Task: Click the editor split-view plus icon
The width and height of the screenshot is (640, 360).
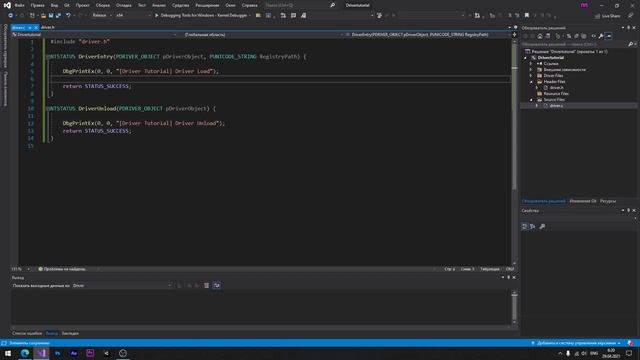Action: click(x=514, y=35)
